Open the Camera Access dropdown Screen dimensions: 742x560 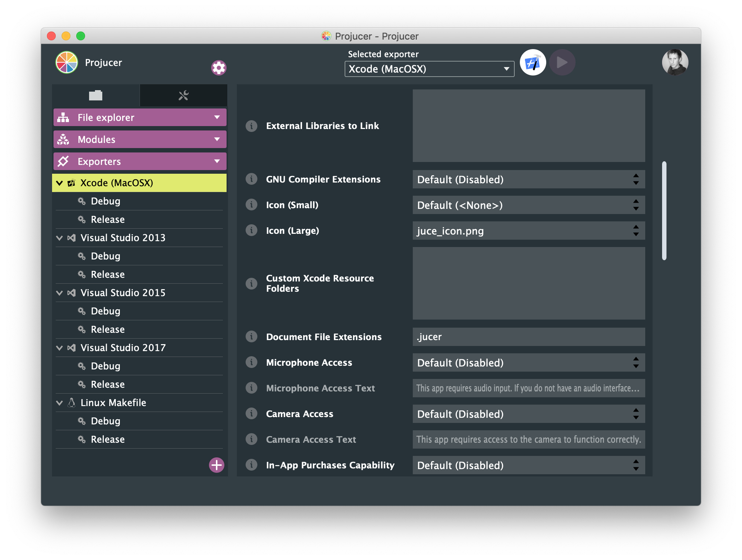pos(528,414)
